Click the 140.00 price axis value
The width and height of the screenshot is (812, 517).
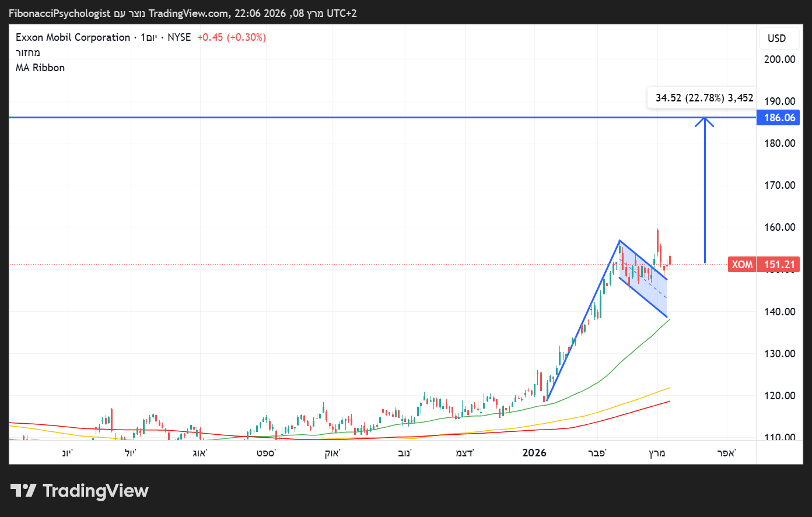coord(780,312)
